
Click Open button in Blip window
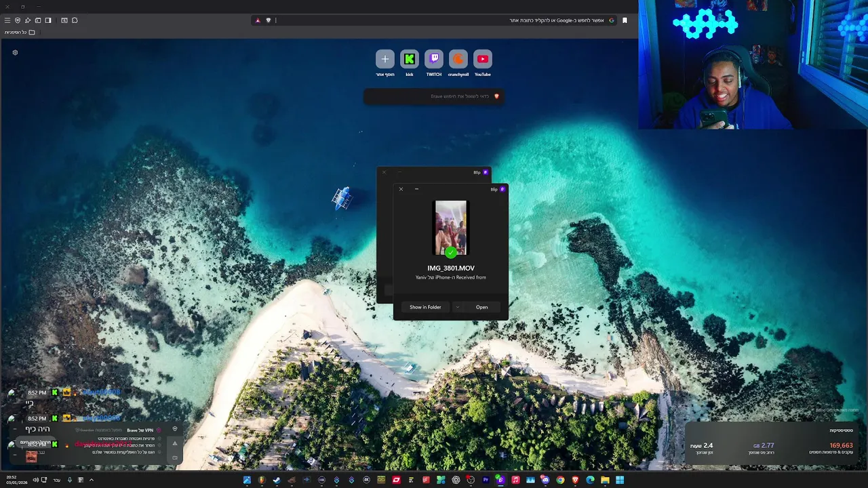(481, 307)
